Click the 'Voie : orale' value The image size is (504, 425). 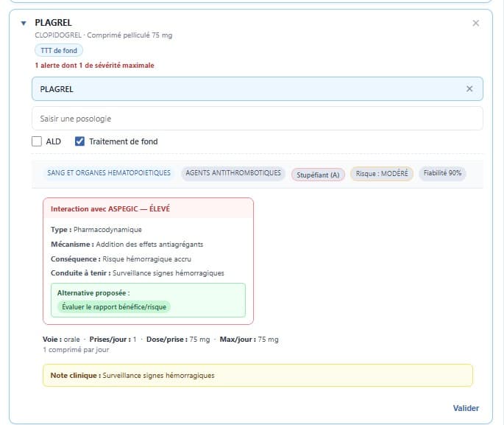click(61, 340)
